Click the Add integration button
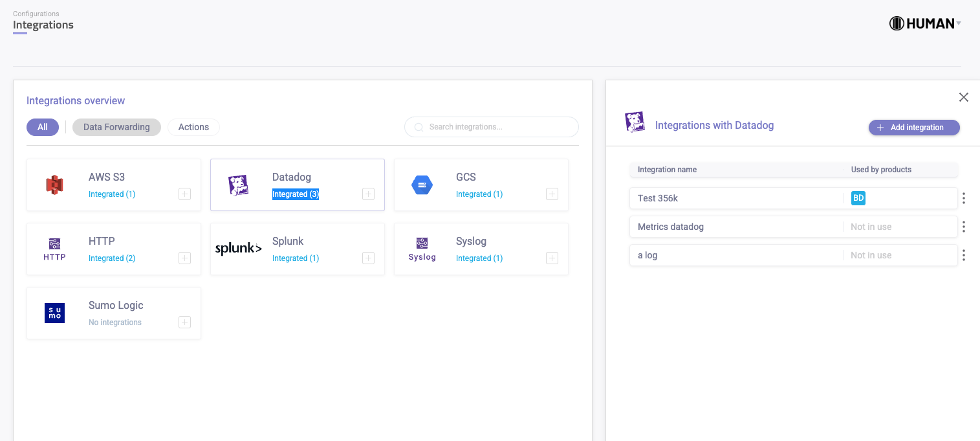Viewport: 980px width, 441px height. 913,128
